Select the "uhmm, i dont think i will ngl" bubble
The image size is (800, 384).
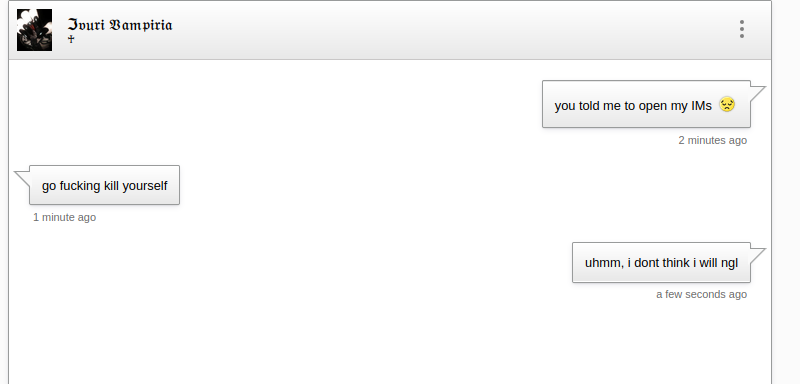click(x=661, y=263)
